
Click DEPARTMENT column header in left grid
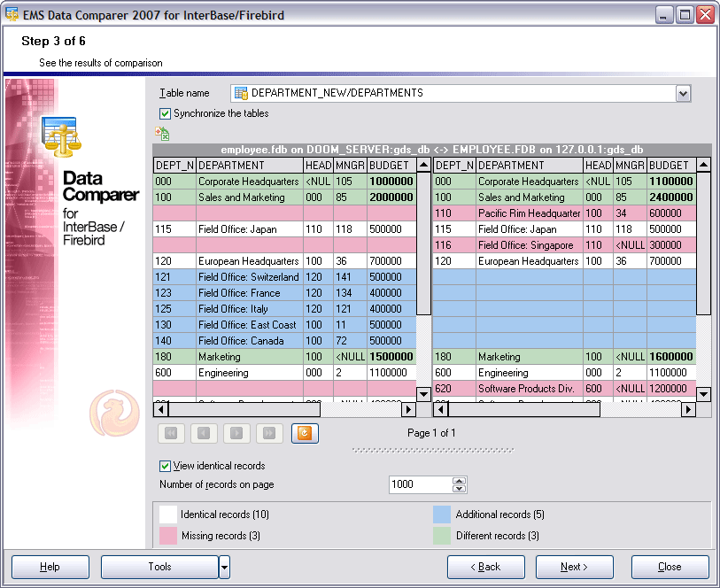pos(250,166)
